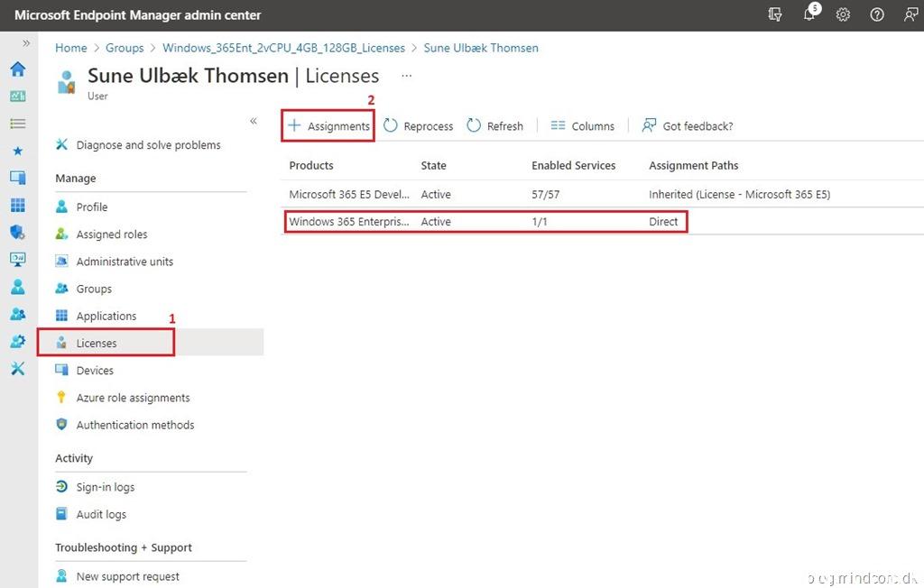This screenshot has height=588, width=924.
Task: Click the Groups breadcrumb link
Action: [x=125, y=48]
